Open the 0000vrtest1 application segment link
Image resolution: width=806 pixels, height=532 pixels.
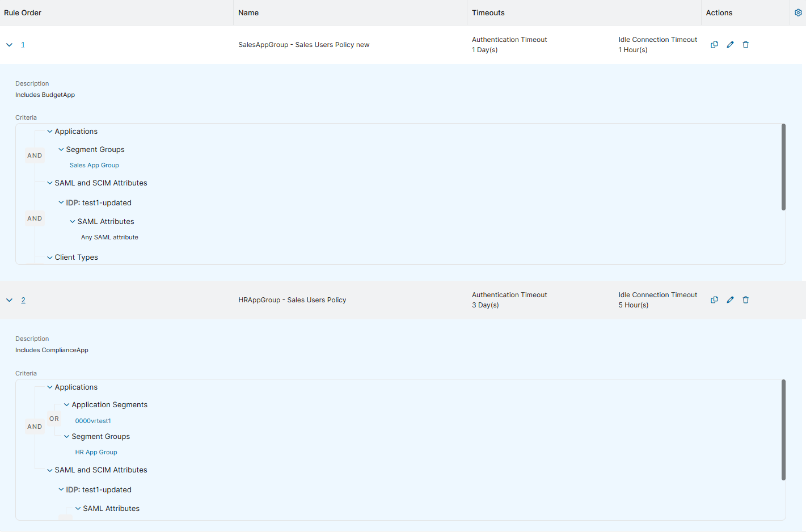tap(93, 421)
